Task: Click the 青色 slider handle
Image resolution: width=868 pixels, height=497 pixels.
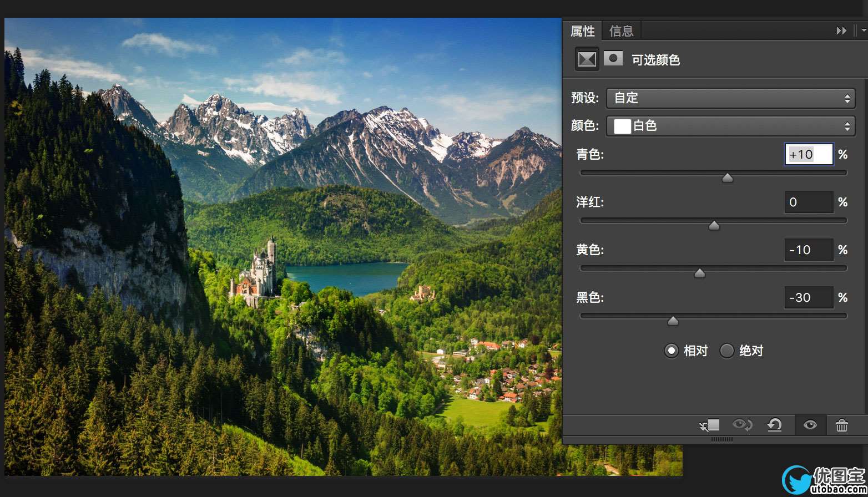Action: (727, 177)
